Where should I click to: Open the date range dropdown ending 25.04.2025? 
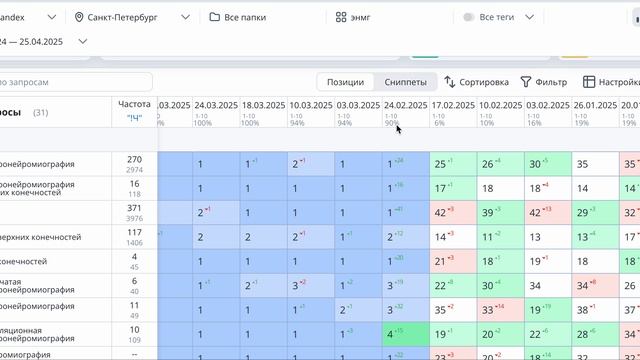click(x=83, y=41)
